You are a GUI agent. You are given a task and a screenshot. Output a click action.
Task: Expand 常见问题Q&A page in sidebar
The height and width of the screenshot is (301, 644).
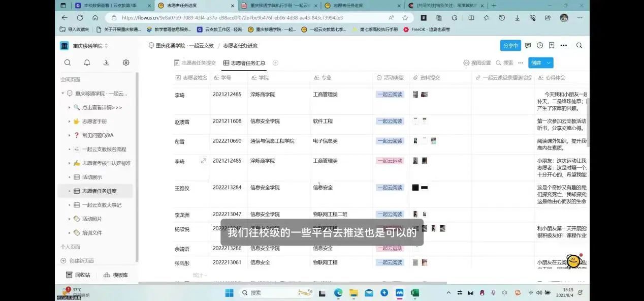69,135
